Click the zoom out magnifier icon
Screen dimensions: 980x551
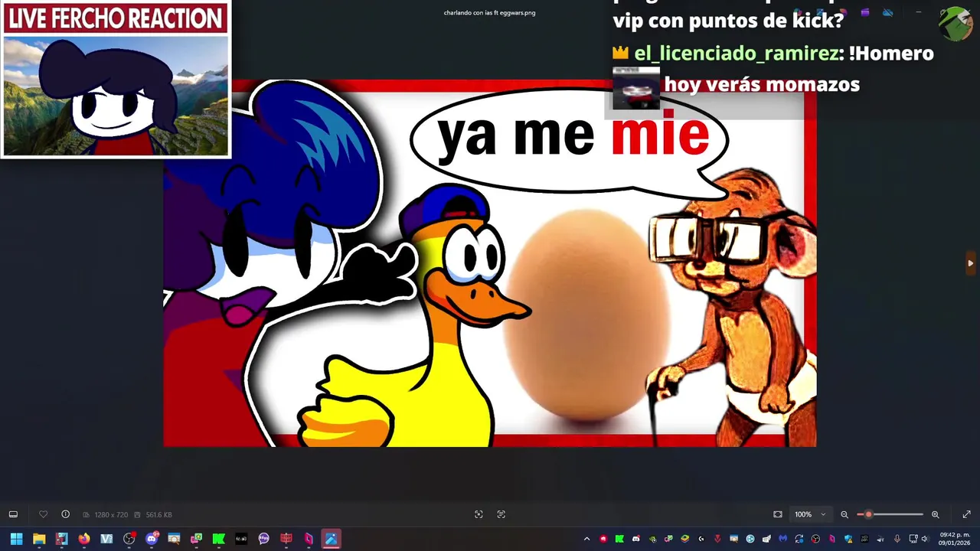coord(844,514)
